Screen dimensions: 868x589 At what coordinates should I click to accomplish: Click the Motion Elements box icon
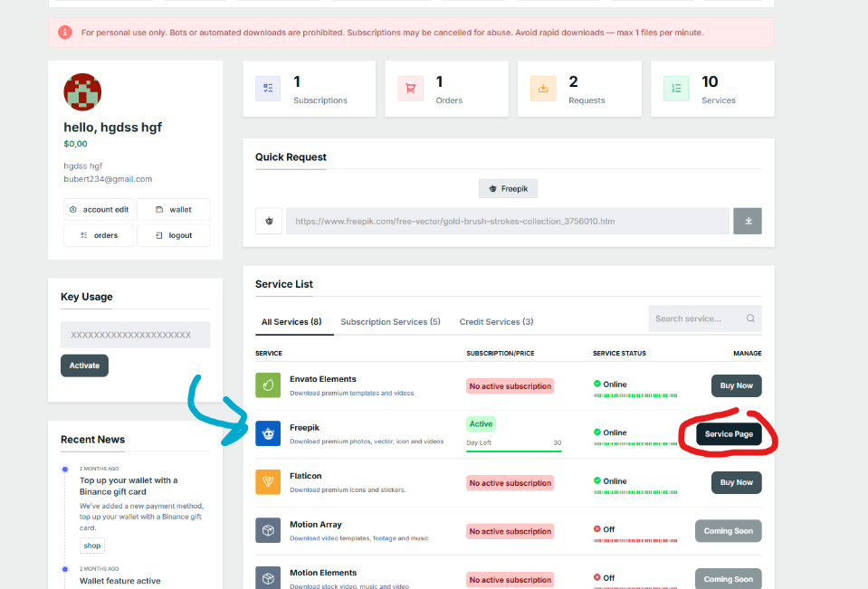(x=268, y=578)
